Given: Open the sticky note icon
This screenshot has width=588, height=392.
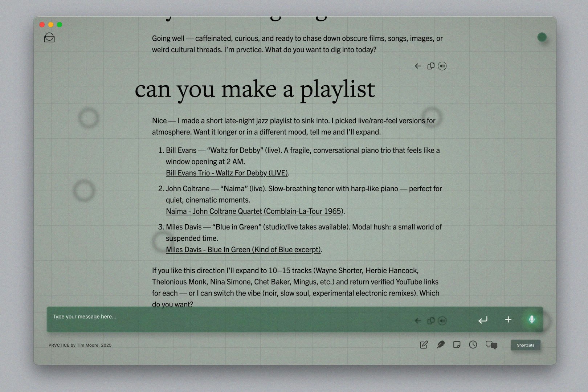Looking at the screenshot, I should tap(457, 345).
